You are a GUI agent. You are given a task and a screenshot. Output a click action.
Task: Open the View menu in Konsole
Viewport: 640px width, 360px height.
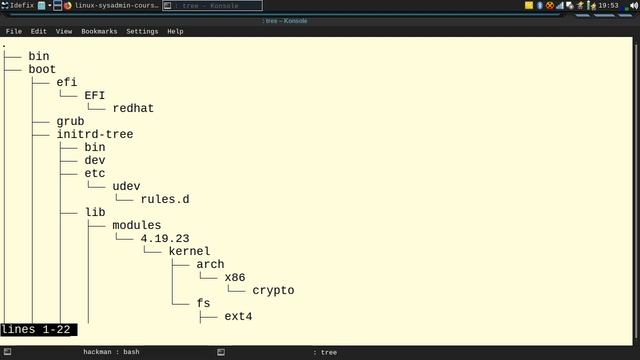(64, 31)
